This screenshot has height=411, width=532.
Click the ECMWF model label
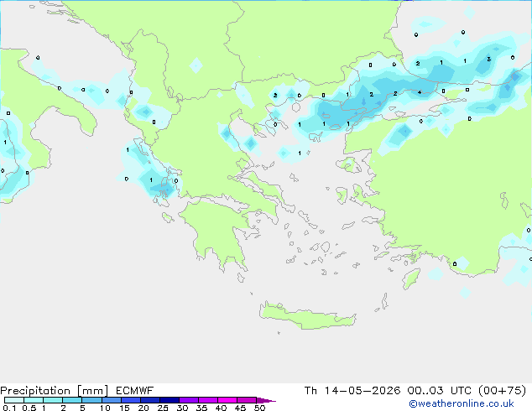(x=135, y=391)
